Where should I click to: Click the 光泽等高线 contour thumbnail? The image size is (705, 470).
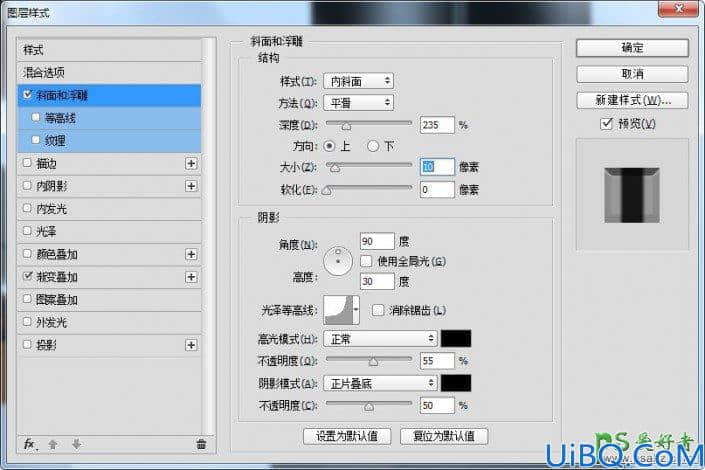coord(338,310)
